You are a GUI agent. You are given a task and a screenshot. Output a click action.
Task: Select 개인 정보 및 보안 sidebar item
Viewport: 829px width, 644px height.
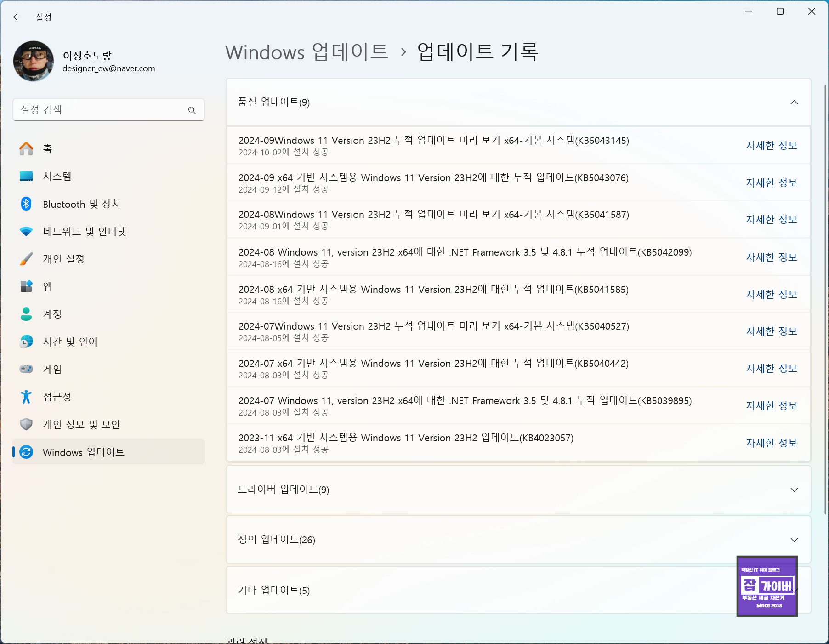[x=108, y=424]
